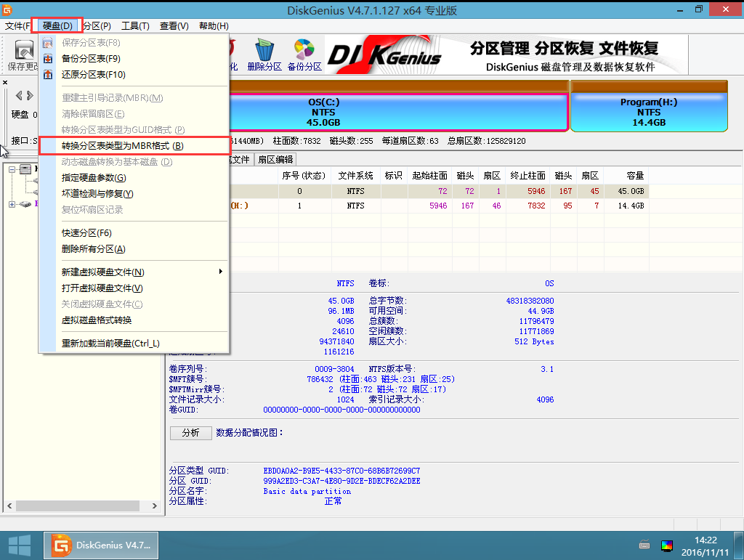744x560 pixels.
Task: Click the volume serial 0009-3804
Action: (334, 370)
